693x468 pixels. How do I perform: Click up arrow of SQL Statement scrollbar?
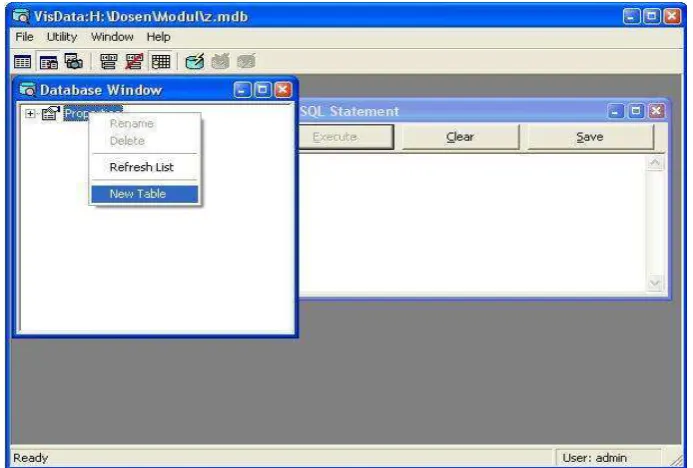pos(655,163)
